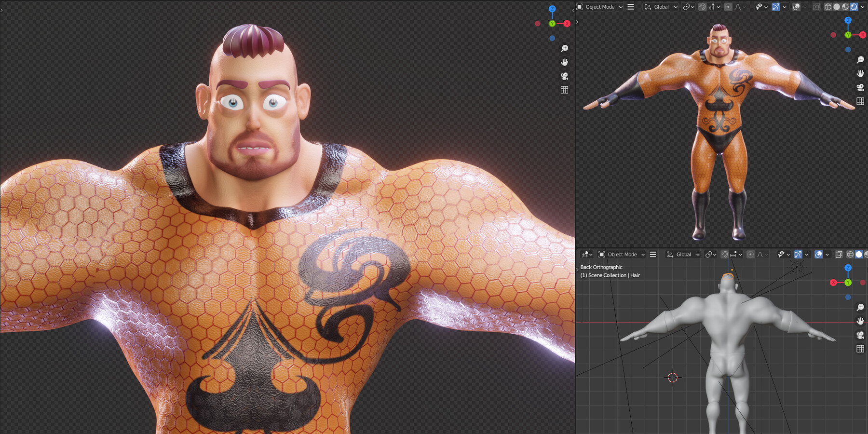Image resolution: width=868 pixels, height=434 pixels.
Task: Toggle camera view in the left viewport
Action: (x=564, y=76)
